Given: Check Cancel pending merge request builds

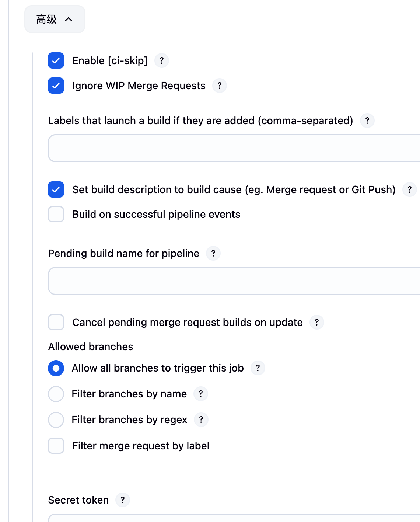Looking at the screenshot, I should pyautogui.click(x=56, y=322).
